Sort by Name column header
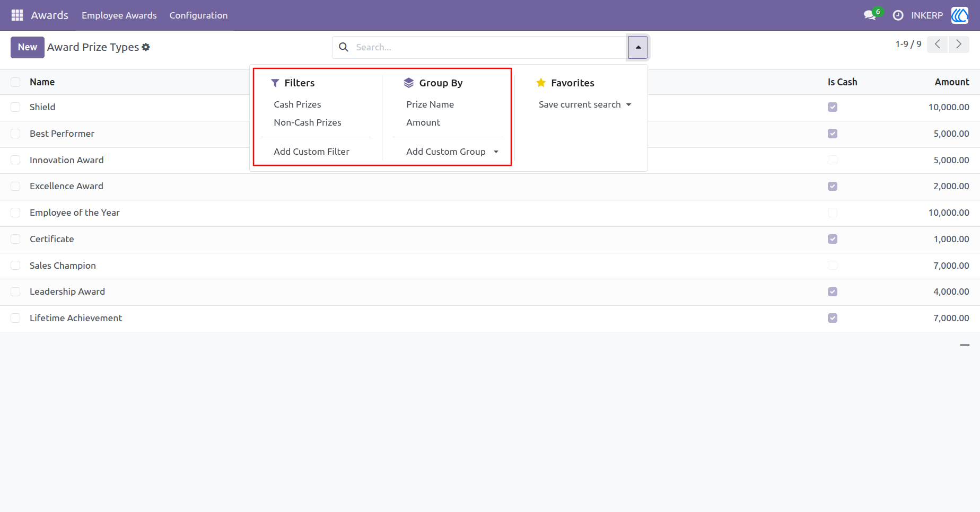This screenshot has width=980, height=512. point(42,82)
